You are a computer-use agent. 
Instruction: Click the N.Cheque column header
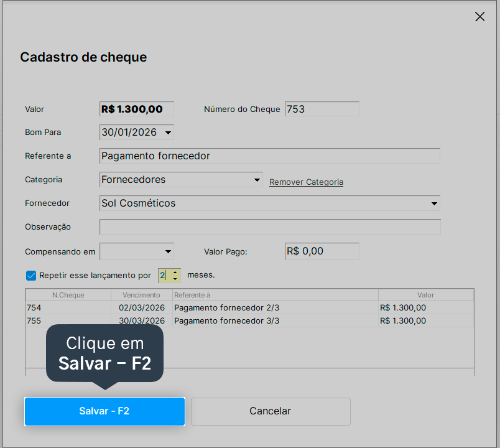pyautogui.click(x=68, y=295)
